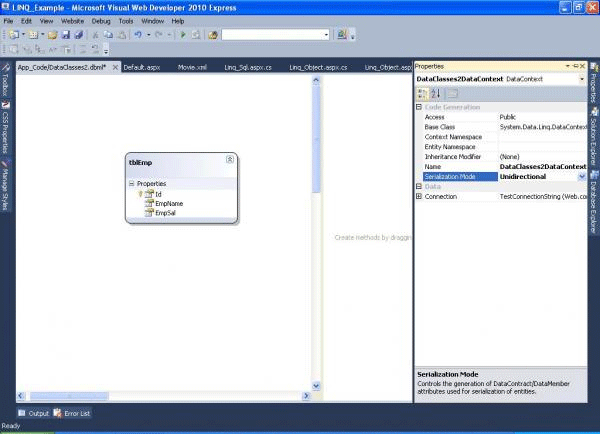Viewport: 600px width, 434px height.
Task: Open the Edit menu
Action: 26,21
